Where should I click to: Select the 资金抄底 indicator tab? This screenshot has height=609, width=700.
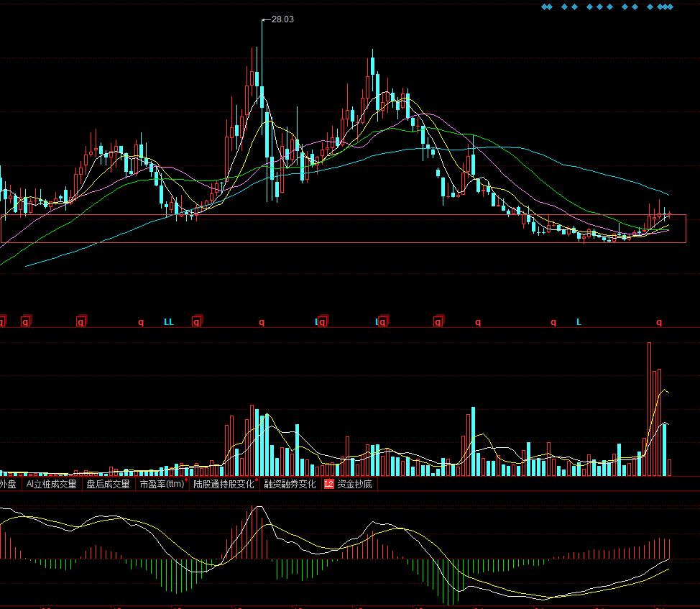coord(354,485)
